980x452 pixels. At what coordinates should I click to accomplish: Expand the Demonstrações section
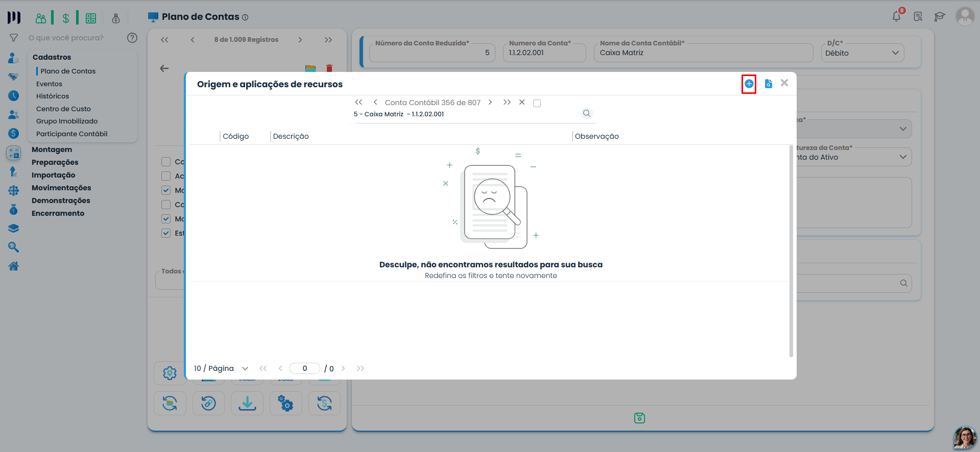click(61, 200)
